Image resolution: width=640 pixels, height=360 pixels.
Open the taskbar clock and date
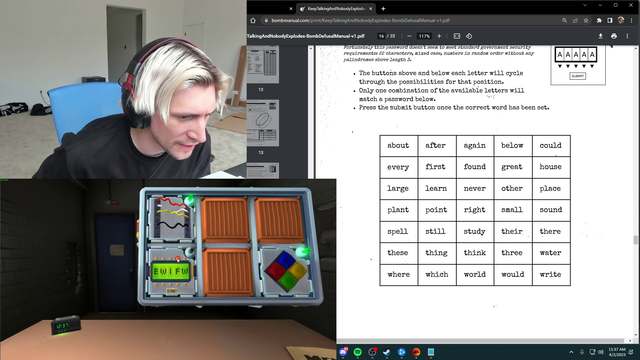pyautogui.click(x=616, y=352)
